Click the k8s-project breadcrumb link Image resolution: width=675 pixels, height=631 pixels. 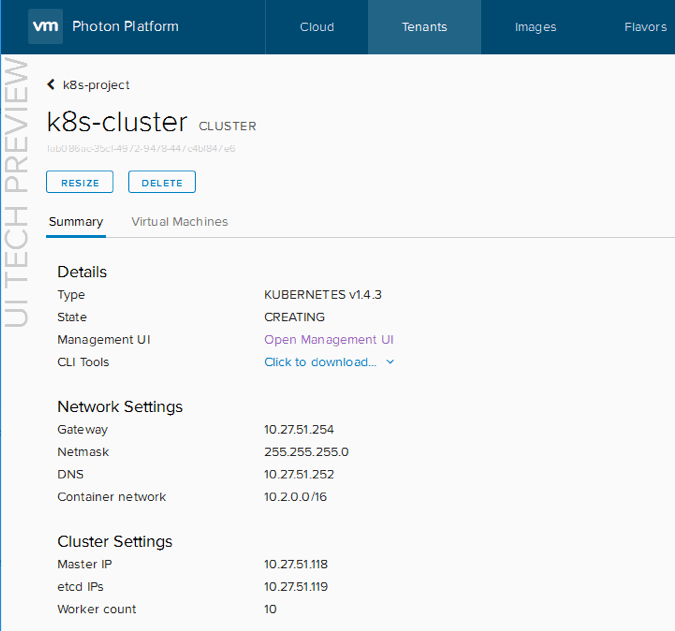pos(96,85)
